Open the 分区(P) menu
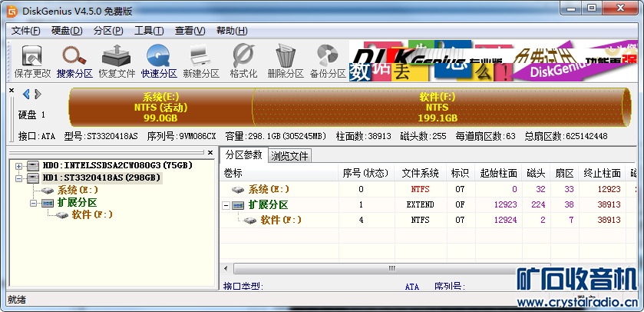Viewport: 644px width, 312px height. click(108, 31)
